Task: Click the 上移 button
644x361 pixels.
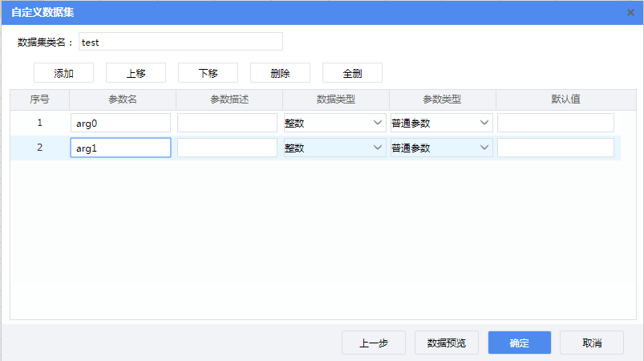Action: [x=136, y=73]
